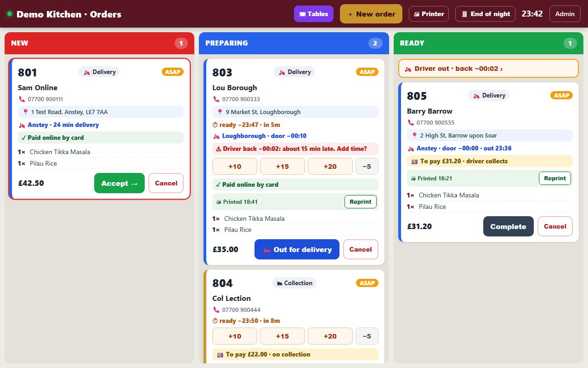Reprint ticket for order 803

coord(361,201)
